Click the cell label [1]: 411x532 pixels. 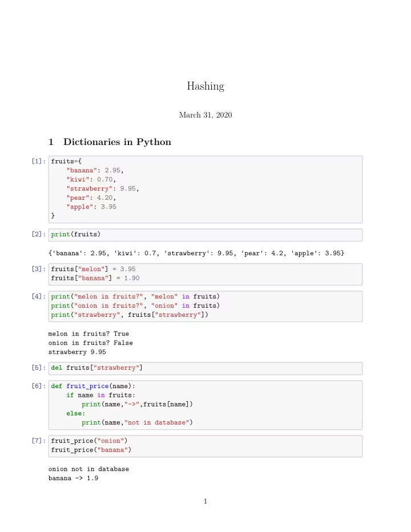39,161
